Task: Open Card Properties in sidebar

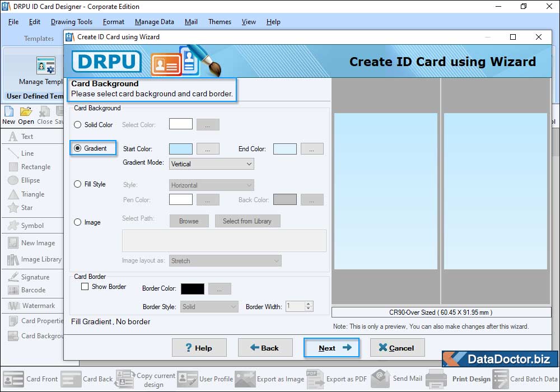Action: 36,320
